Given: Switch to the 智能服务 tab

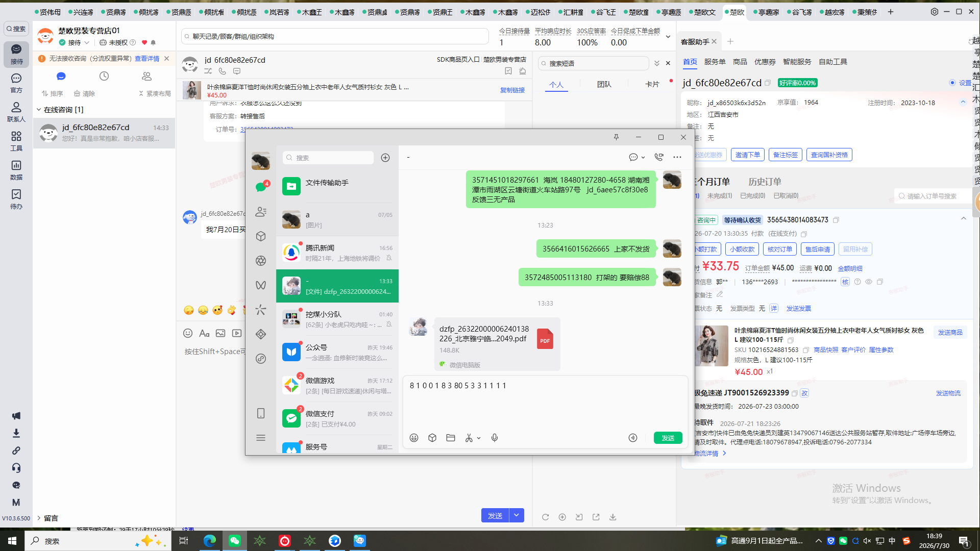Looking at the screenshot, I should click(797, 62).
